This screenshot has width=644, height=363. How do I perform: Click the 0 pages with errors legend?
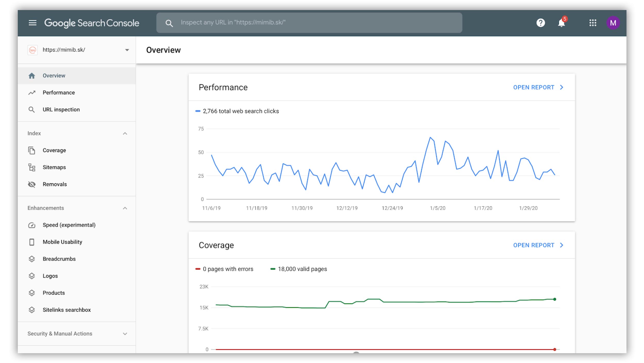pos(224,269)
